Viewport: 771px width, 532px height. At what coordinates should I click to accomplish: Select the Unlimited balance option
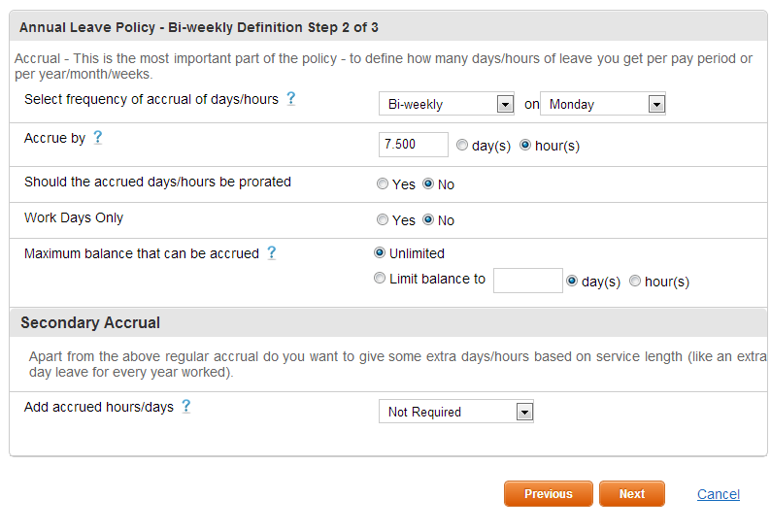[x=379, y=252]
